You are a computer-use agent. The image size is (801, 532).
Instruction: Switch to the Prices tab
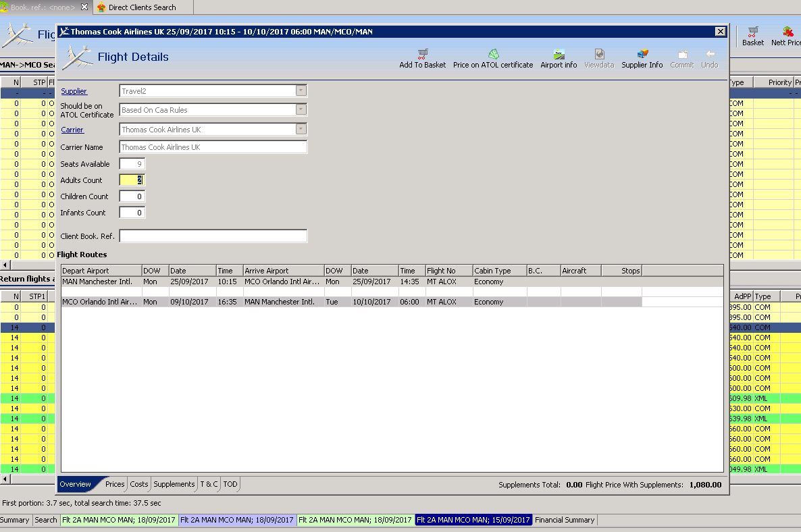click(x=115, y=484)
